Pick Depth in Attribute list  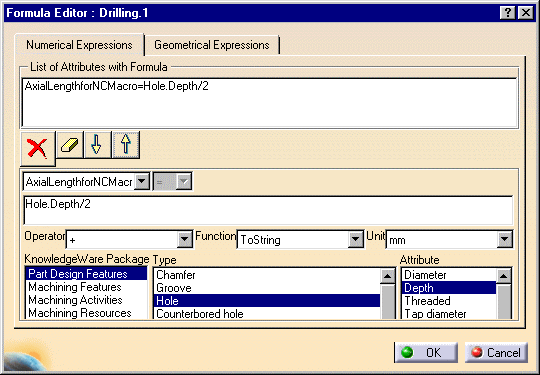[449, 288]
